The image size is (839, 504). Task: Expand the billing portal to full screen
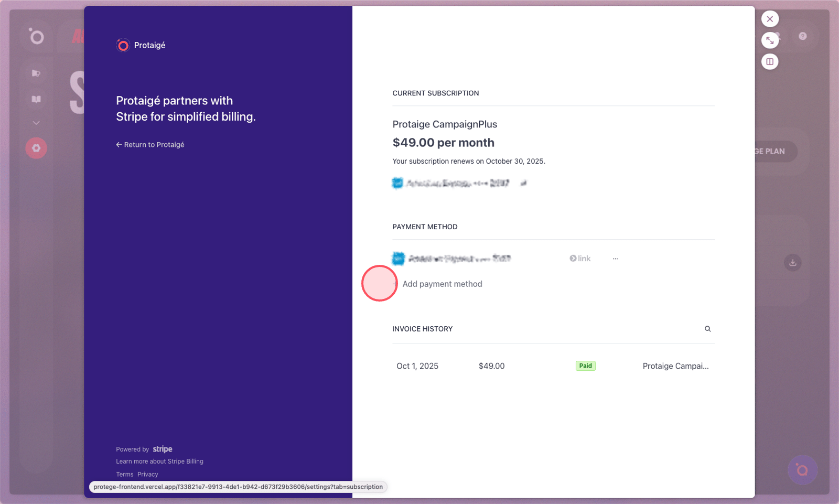click(770, 40)
